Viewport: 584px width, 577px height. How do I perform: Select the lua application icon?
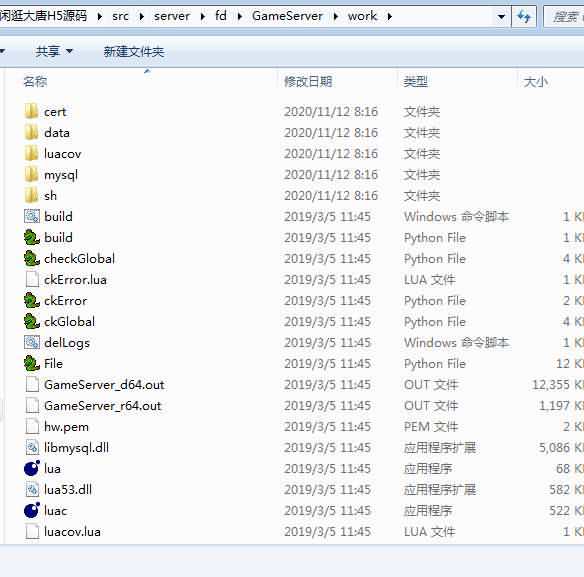click(x=32, y=468)
